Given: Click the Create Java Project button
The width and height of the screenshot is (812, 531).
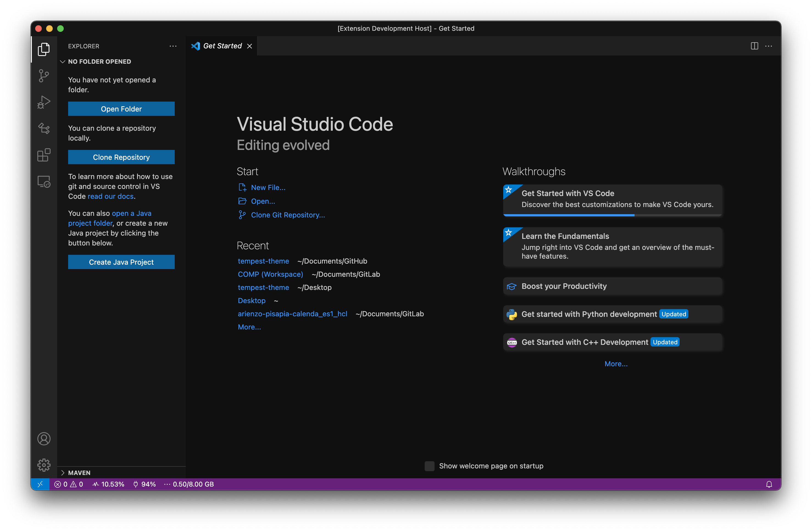Looking at the screenshot, I should 121,262.
